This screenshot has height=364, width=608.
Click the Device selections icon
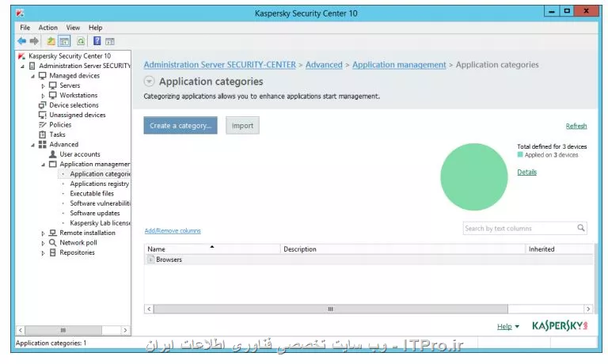click(x=42, y=105)
